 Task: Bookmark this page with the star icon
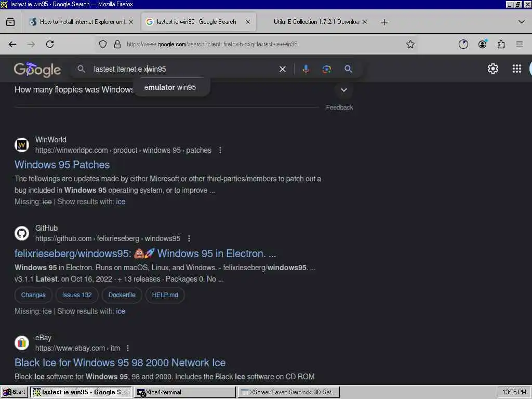[410, 44]
